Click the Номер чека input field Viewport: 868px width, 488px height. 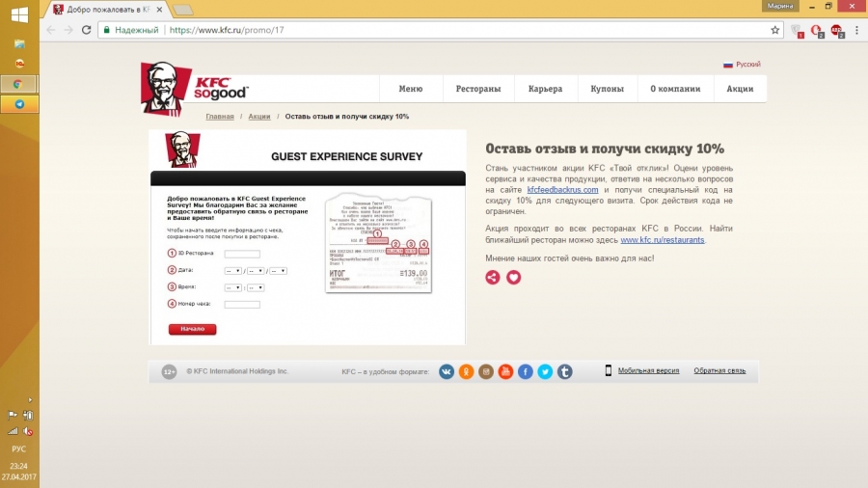click(x=242, y=305)
